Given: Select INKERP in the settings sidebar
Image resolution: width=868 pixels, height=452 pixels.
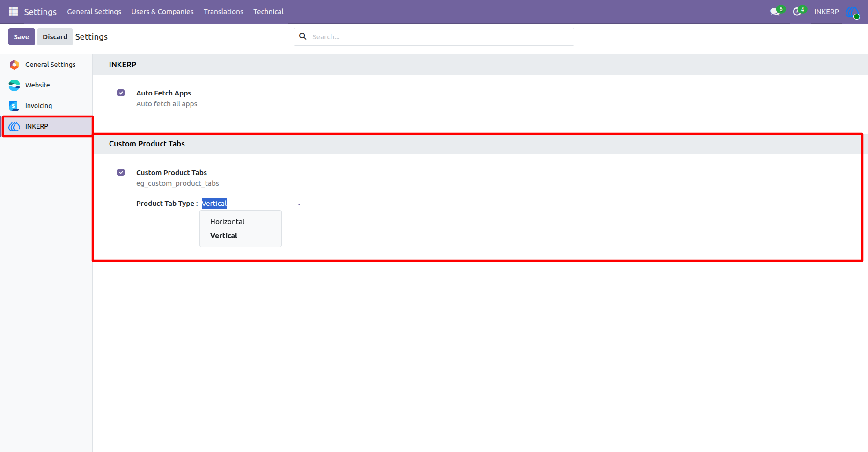Looking at the screenshot, I should 46,126.
